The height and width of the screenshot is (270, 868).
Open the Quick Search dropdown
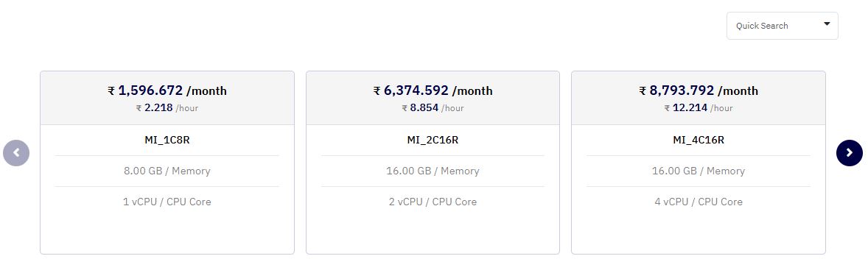783,26
